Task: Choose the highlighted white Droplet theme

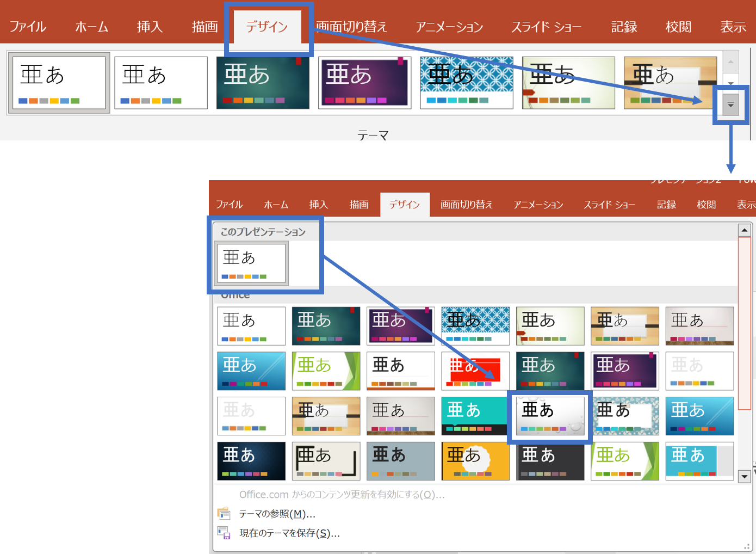Action: [x=550, y=416]
